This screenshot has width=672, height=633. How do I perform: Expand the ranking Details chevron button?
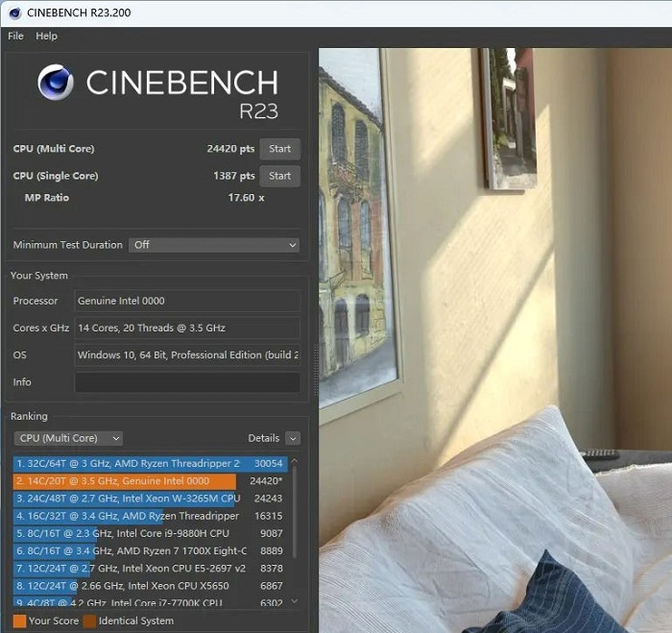292,438
